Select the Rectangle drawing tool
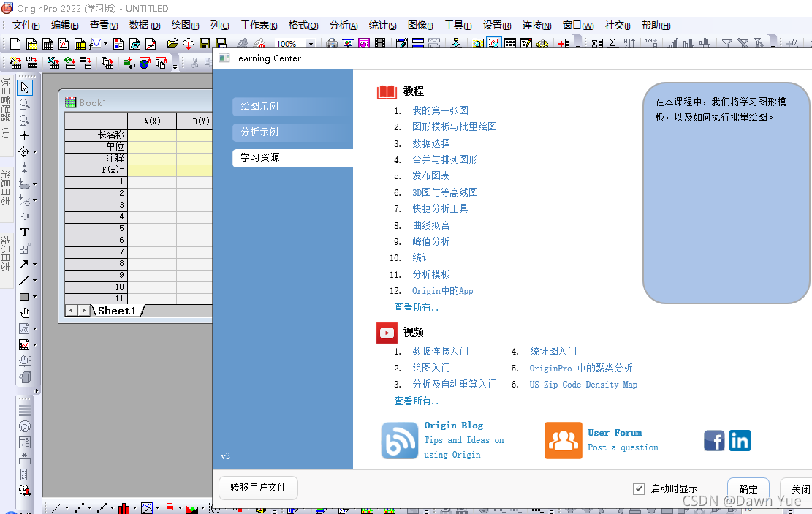This screenshot has width=812, height=514. tap(24, 296)
